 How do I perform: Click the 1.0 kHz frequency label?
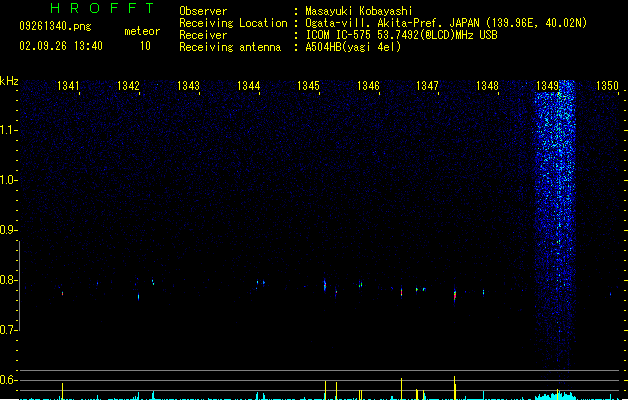click(x=8, y=180)
